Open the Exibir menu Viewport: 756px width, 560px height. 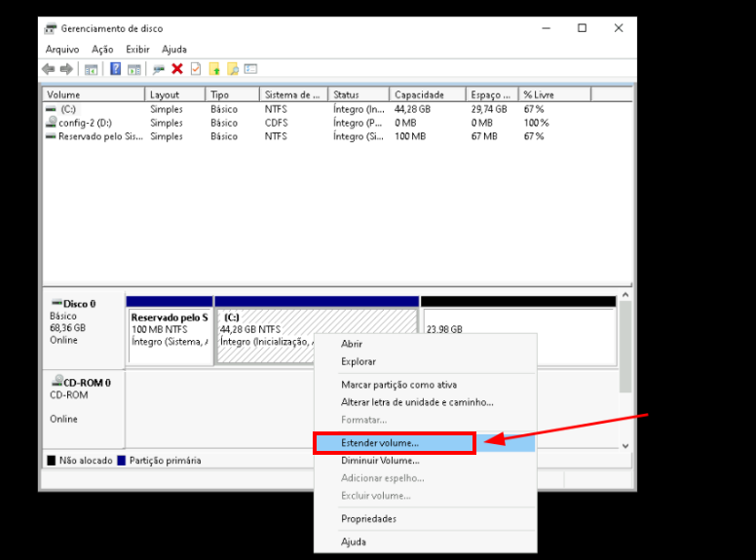point(137,49)
